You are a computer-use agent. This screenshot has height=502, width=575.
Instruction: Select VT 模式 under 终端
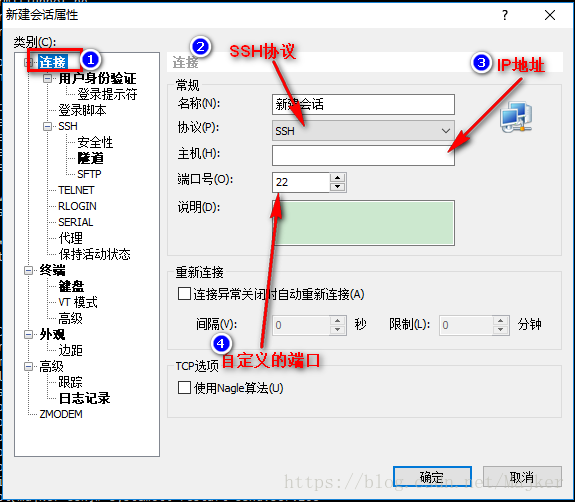tap(78, 302)
